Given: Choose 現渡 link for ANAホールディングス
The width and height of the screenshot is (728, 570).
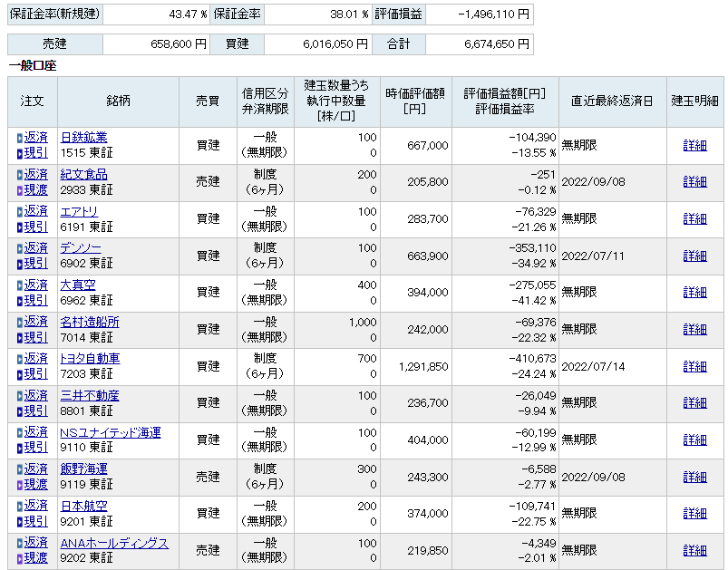Looking at the screenshot, I should tap(36, 558).
